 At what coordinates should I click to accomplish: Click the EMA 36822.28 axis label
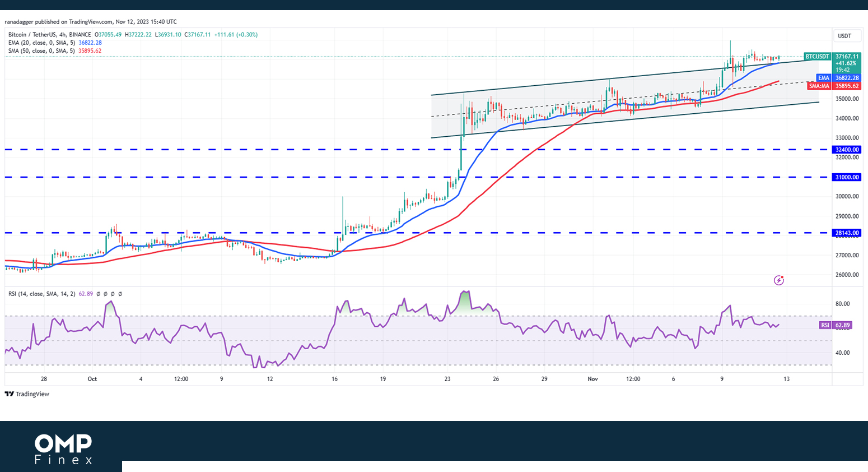(839, 78)
